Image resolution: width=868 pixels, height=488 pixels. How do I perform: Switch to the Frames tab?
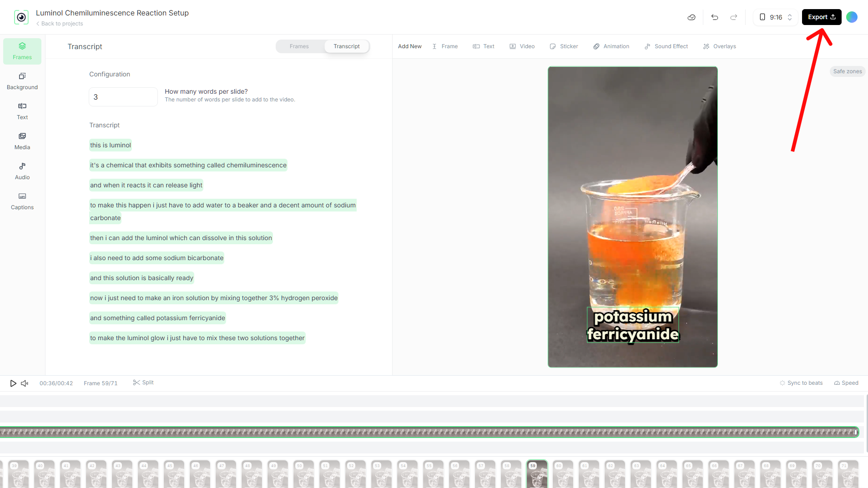pyautogui.click(x=299, y=46)
